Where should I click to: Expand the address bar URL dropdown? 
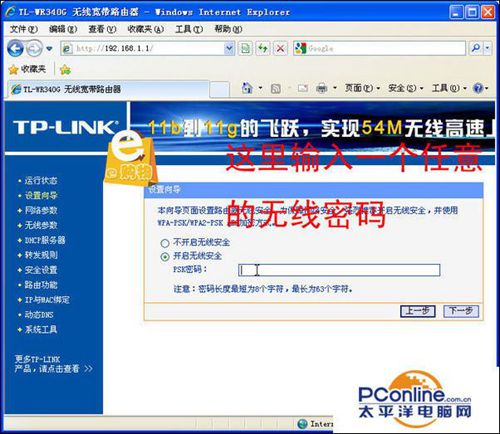tap(229, 49)
